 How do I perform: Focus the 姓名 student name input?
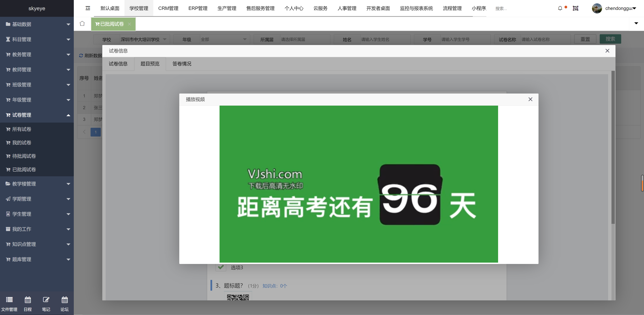385,39
